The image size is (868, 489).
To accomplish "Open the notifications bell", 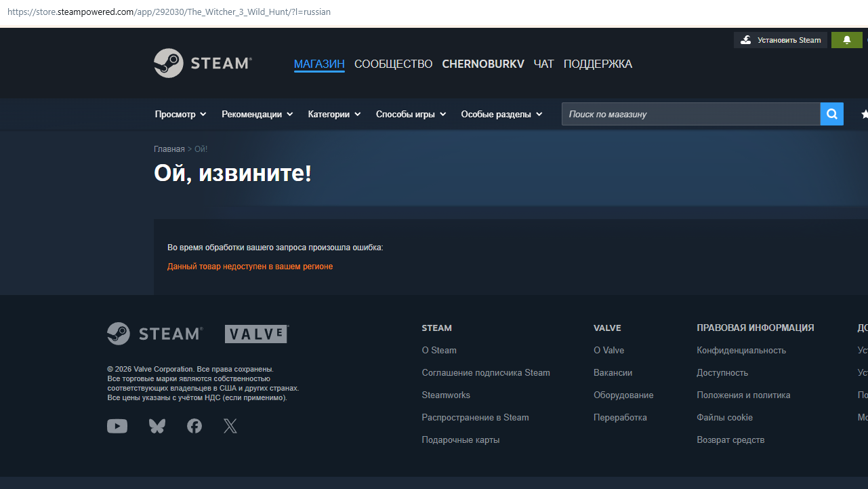I will coord(847,40).
